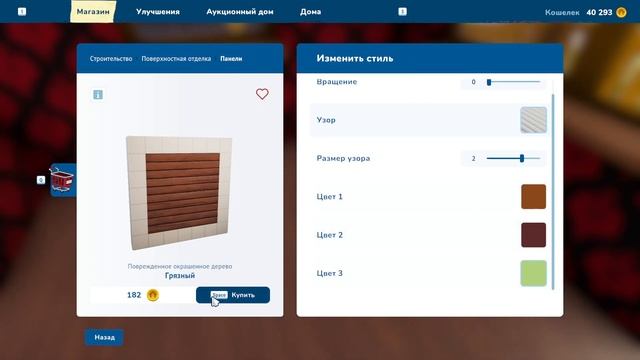Show item info via the info icon
Image resolution: width=640 pixels, height=360 pixels.
pos(98,95)
